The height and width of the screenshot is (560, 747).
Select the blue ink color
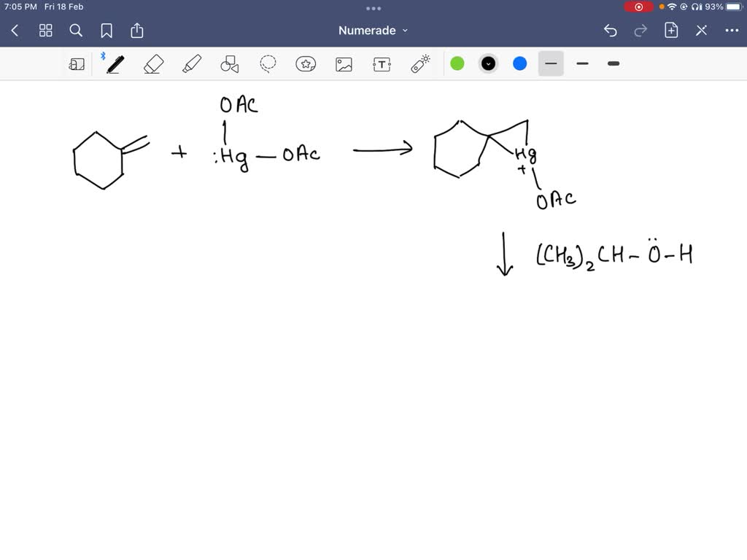coord(519,63)
